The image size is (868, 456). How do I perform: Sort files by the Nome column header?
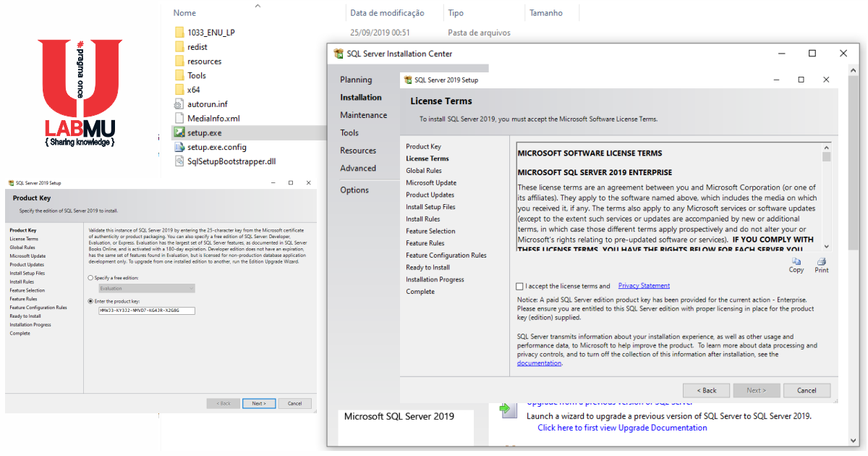pos(184,13)
